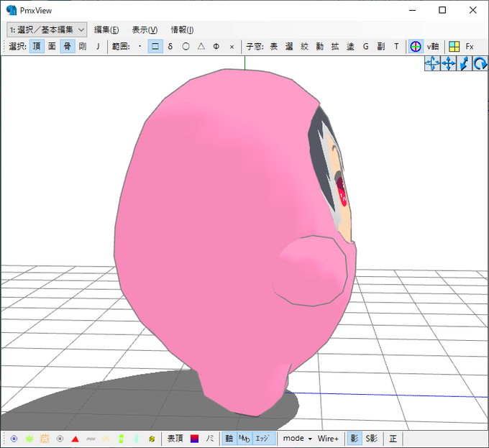Click the 正 orthographic view button
The width and height of the screenshot is (489, 448).
pyautogui.click(x=393, y=439)
